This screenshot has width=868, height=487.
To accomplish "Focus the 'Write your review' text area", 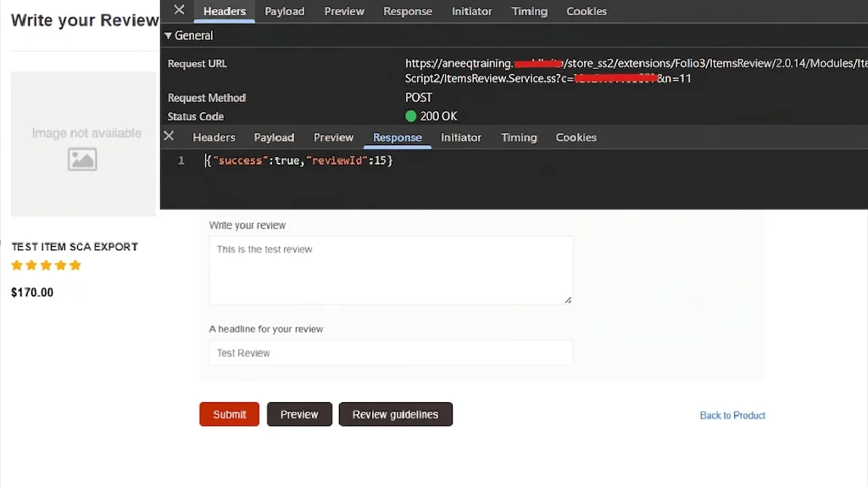I will pos(391,271).
